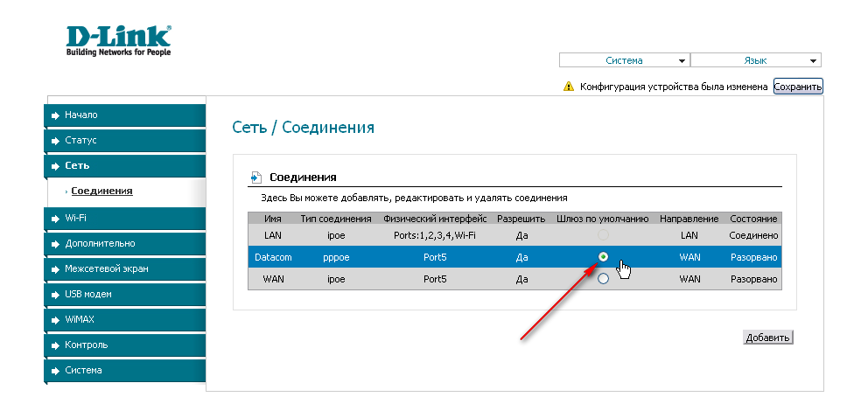This screenshot has height=404, width=868.
Task: Click the Разрешить column header
Action: (x=521, y=219)
